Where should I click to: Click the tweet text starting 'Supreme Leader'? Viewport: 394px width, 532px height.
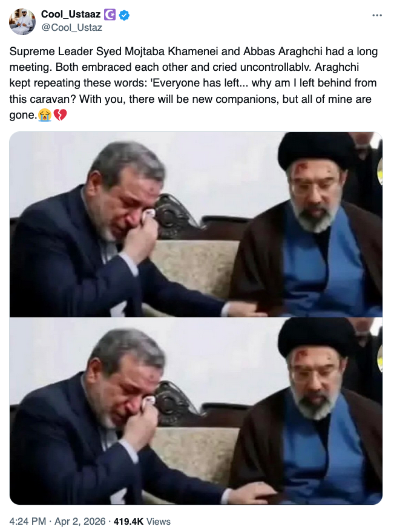194,83
